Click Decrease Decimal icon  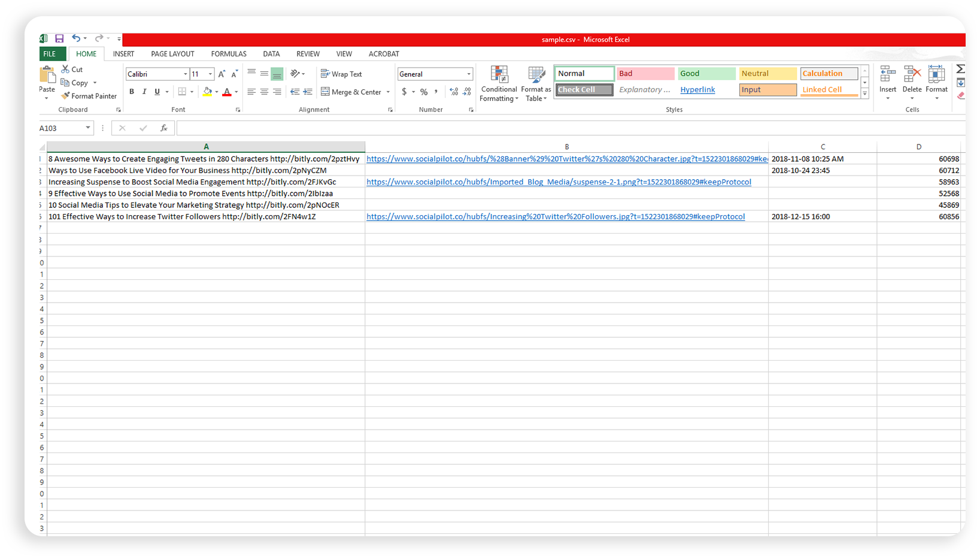pyautogui.click(x=467, y=92)
